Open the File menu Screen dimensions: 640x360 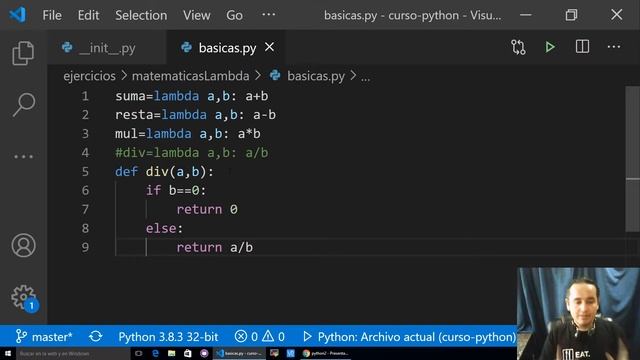pyautogui.click(x=52, y=16)
